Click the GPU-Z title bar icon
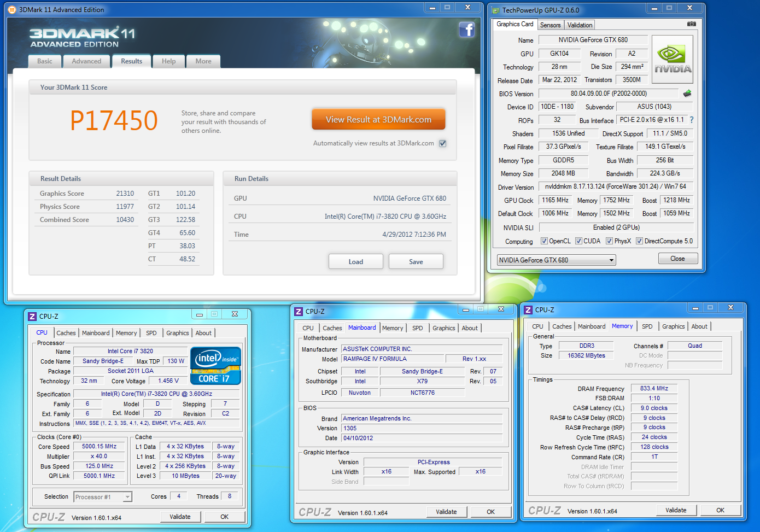The image size is (760, 532). click(x=495, y=10)
